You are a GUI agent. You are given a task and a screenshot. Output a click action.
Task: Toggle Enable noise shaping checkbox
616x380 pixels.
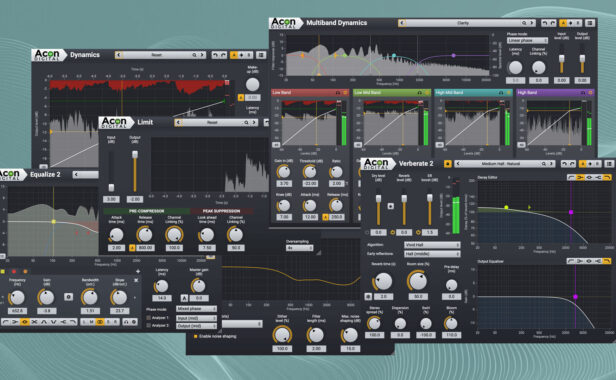click(x=195, y=336)
